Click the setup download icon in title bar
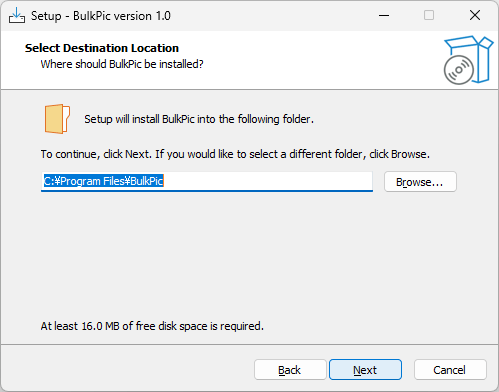 point(17,16)
